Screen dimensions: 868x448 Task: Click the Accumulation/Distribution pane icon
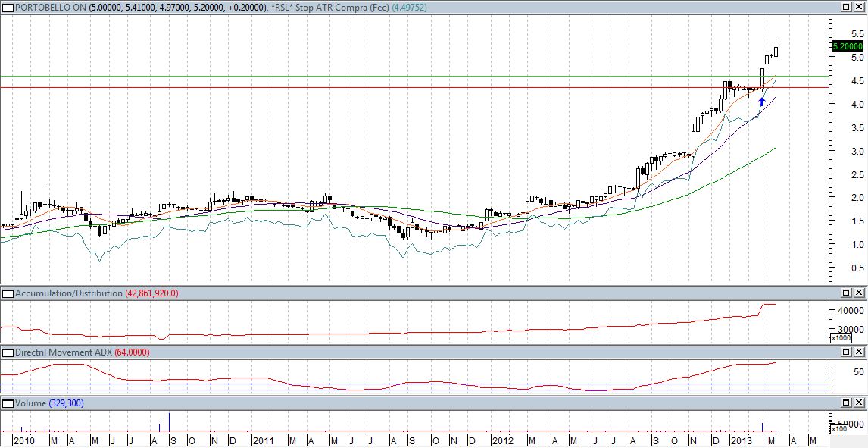pyautogui.click(x=8, y=293)
